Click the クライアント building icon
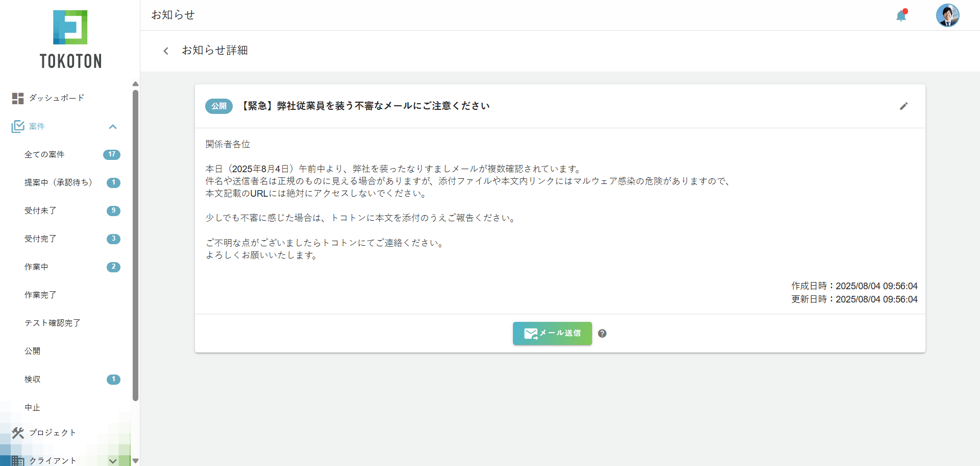This screenshot has width=980, height=466. 18,460
